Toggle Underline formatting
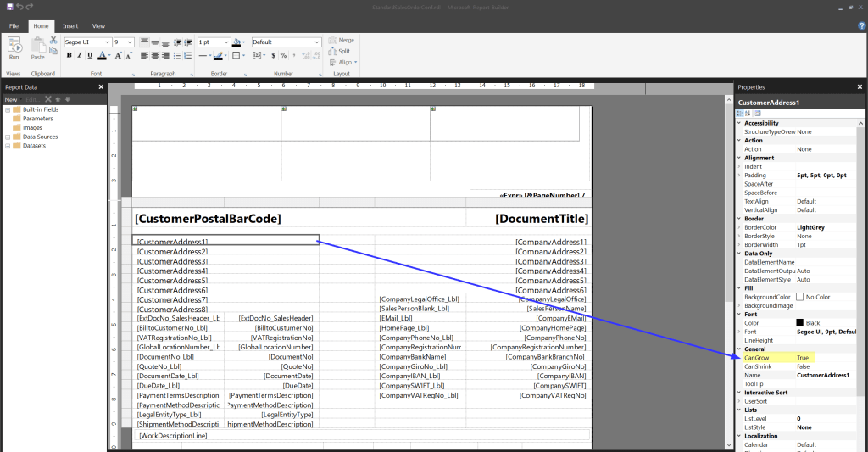Viewport: 868px width, 452px height. coord(91,56)
